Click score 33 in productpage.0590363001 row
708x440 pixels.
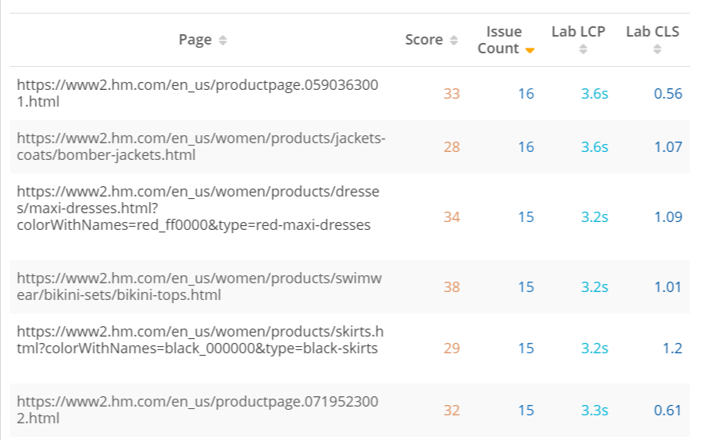pos(452,94)
